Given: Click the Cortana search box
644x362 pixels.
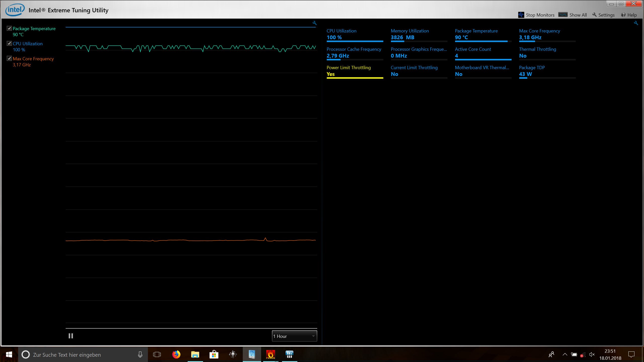Looking at the screenshot, I should click(83, 354).
